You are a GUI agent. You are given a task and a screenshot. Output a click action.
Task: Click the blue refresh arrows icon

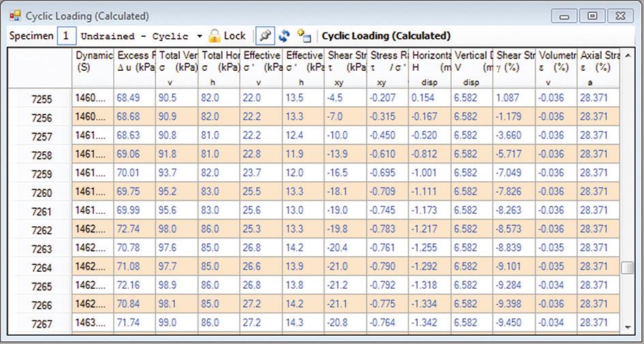tap(283, 36)
